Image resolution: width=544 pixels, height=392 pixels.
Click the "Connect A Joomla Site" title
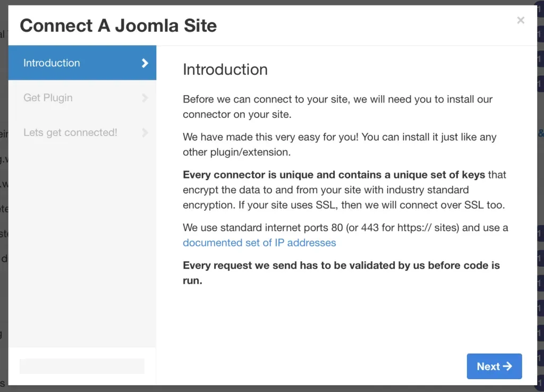pos(118,25)
